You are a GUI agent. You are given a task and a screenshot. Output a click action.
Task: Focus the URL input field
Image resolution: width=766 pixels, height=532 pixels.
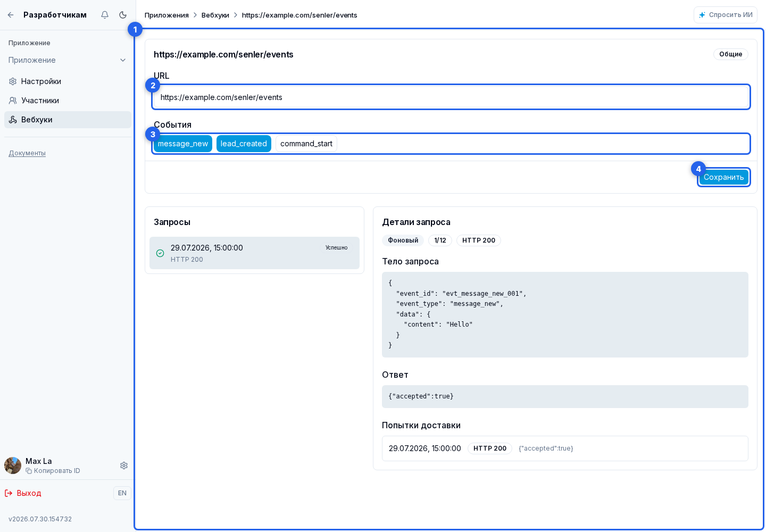click(x=451, y=97)
